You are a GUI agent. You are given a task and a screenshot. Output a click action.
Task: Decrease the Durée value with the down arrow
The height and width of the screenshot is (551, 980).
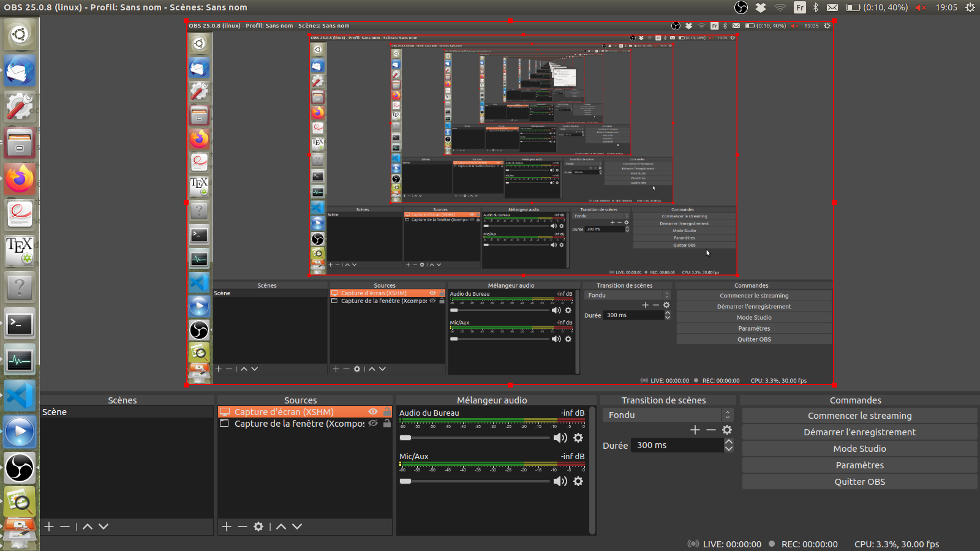pos(729,449)
